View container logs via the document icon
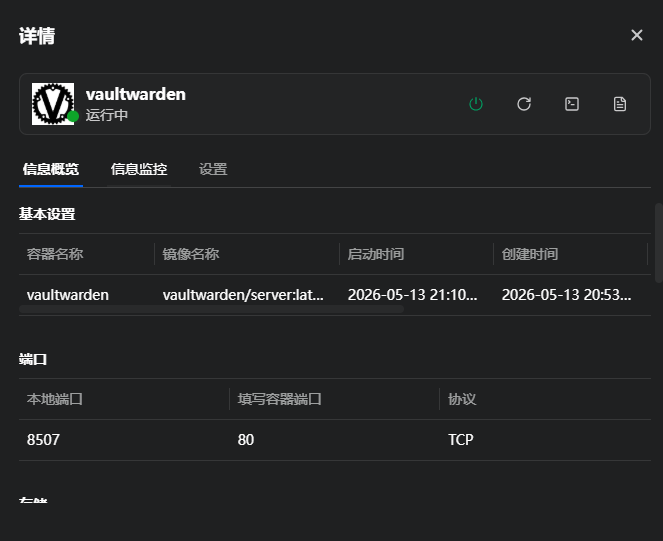Viewport: 663px width, 541px height. pos(620,104)
